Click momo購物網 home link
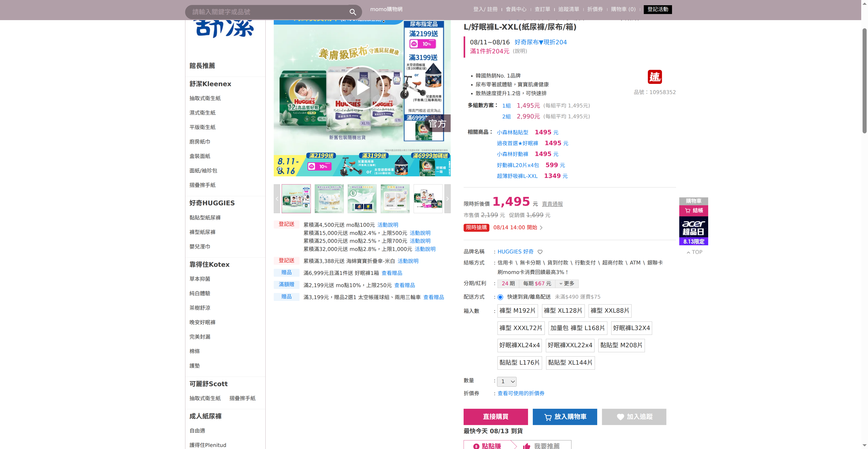 click(386, 9)
